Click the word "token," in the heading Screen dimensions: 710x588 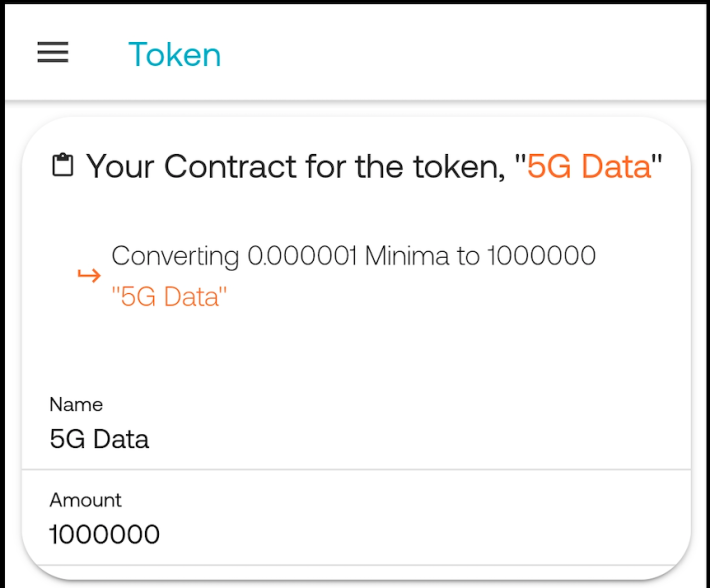460,167
